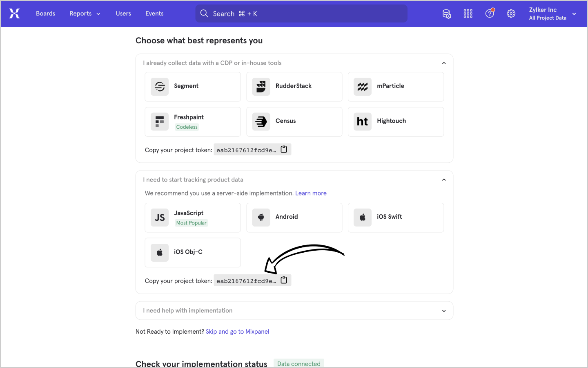The width and height of the screenshot is (588, 368).
Task: Click the Mixpanel logo icon
Action: (x=14, y=13)
